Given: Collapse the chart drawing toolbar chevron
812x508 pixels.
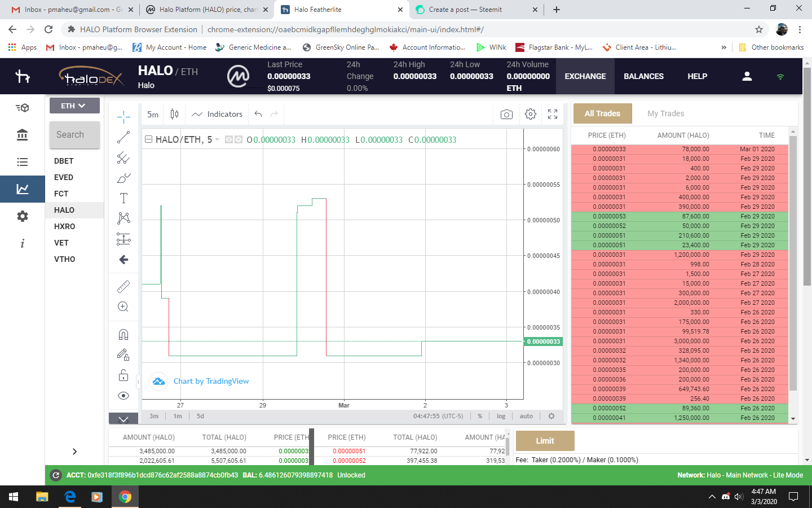Looking at the screenshot, I should (x=123, y=418).
